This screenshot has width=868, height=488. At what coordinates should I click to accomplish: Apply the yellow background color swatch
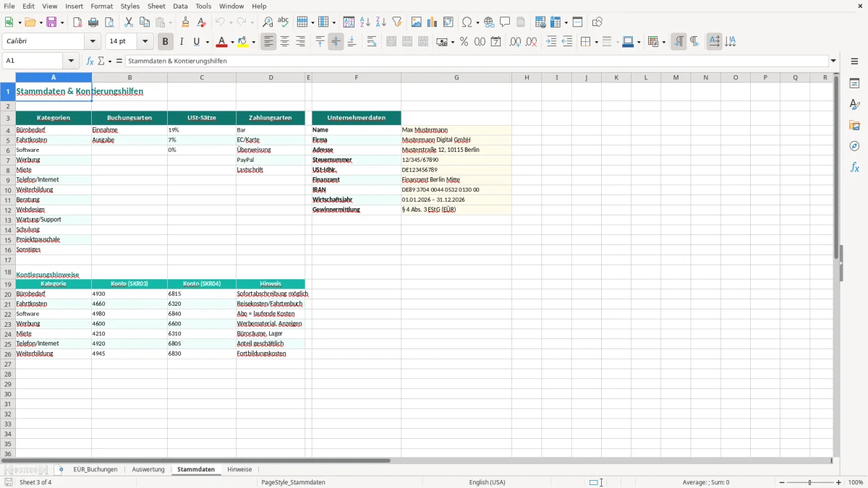[x=243, y=42]
